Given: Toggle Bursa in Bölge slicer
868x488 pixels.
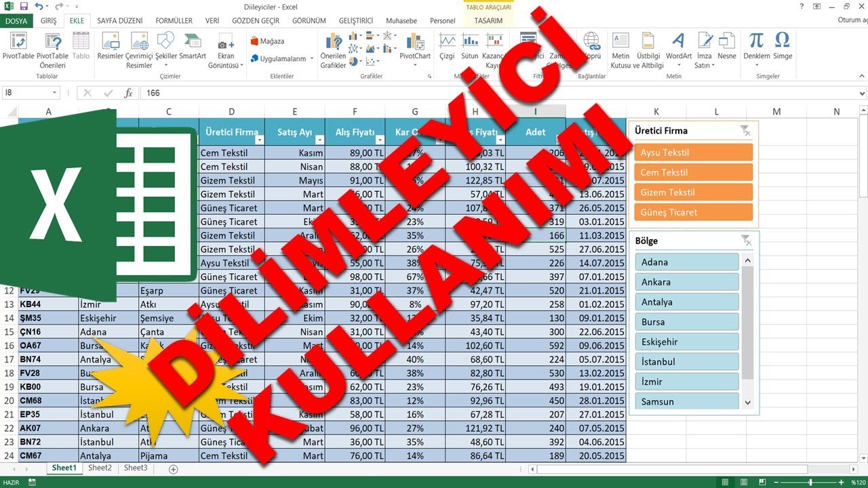Looking at the screenshot, I should click(687, 322).
